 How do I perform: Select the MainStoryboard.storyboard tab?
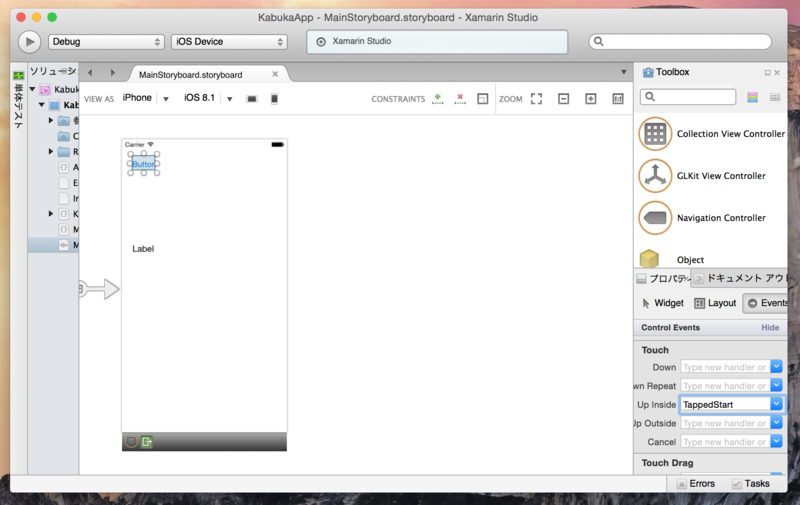tap(190, 74)
